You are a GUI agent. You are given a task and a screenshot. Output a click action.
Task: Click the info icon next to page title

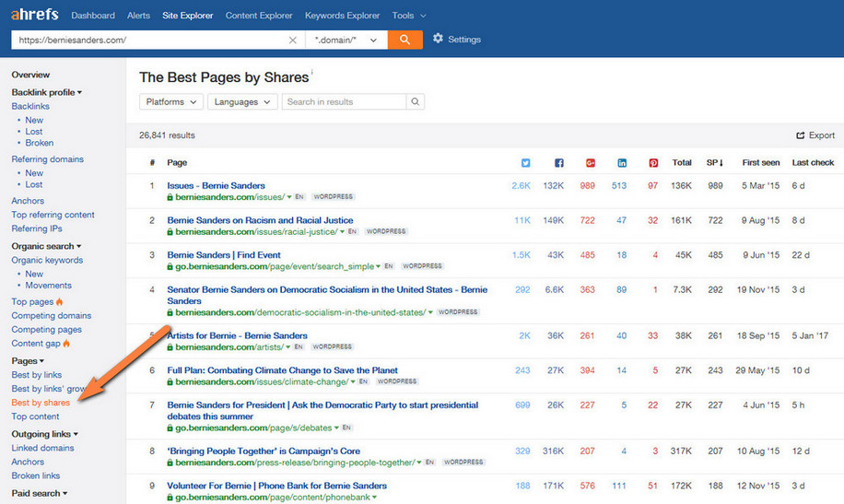(x=311, y=72)
